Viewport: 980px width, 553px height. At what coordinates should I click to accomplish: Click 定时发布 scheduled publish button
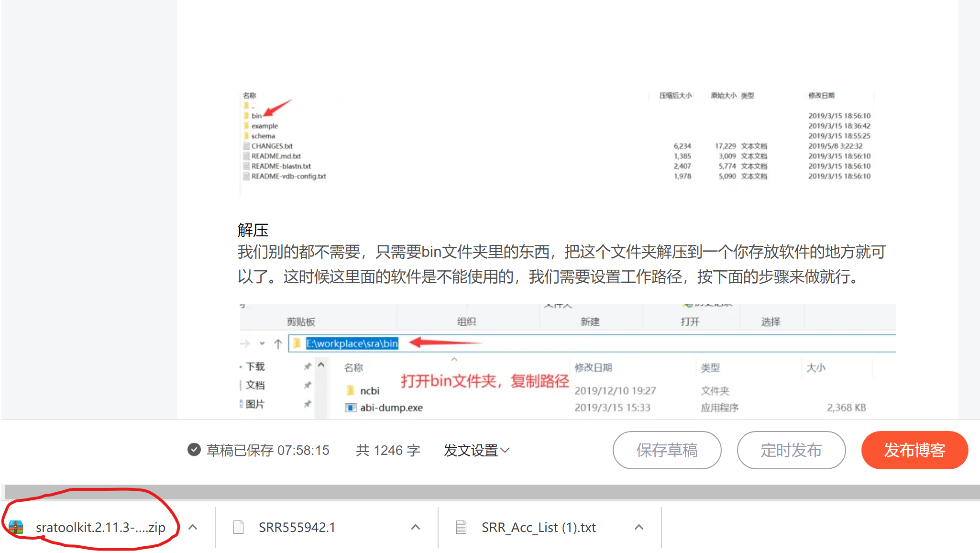(791, 450)
